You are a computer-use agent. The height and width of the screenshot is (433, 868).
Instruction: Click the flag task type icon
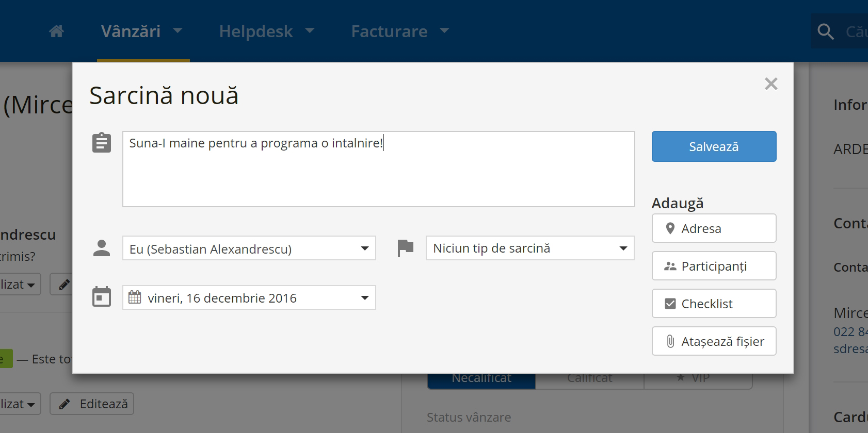coord(406,248)
